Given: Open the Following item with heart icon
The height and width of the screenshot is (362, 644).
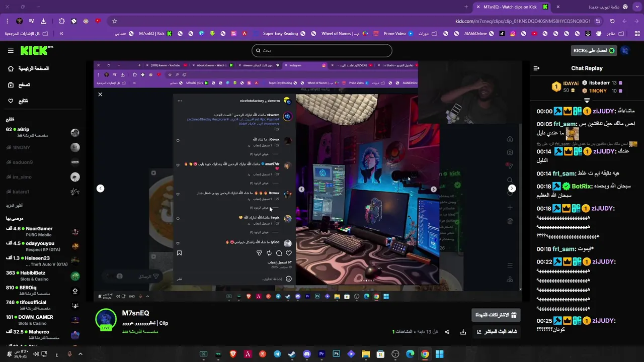Looking at the screenshot, I should pyautogui.click(x=18, y=101).
